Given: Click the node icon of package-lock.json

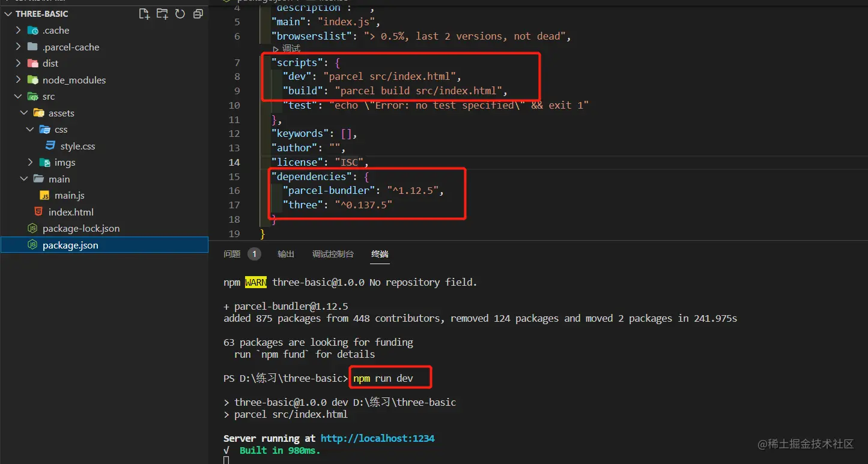Looking at the screenshot, I should point(33,229).
